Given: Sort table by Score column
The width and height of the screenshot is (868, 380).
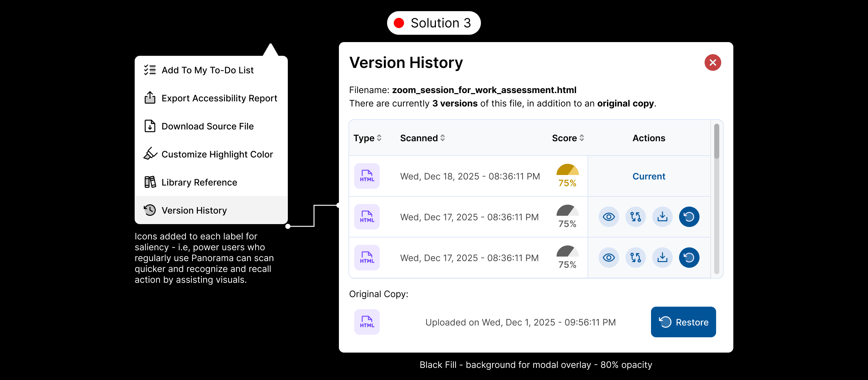Looking at the screenshot, I should tap(568, 138).
